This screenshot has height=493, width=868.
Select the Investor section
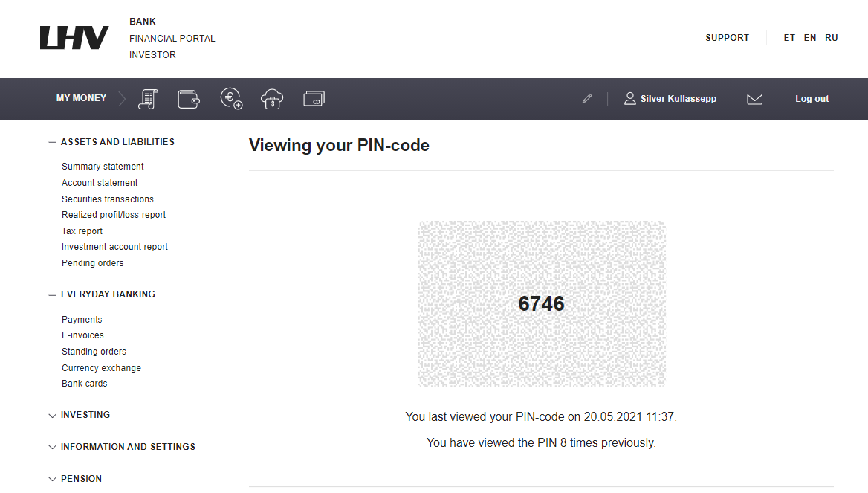coord(152,55)
